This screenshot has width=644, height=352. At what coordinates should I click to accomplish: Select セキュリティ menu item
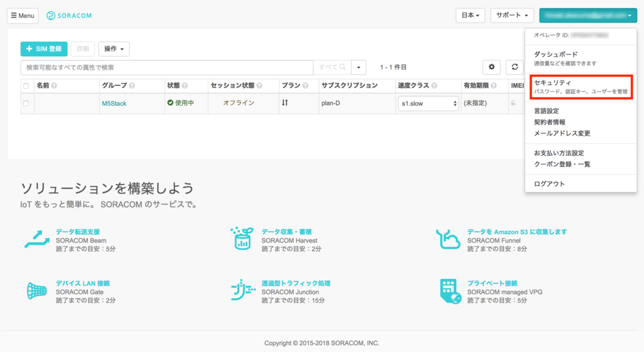point(580,87)
